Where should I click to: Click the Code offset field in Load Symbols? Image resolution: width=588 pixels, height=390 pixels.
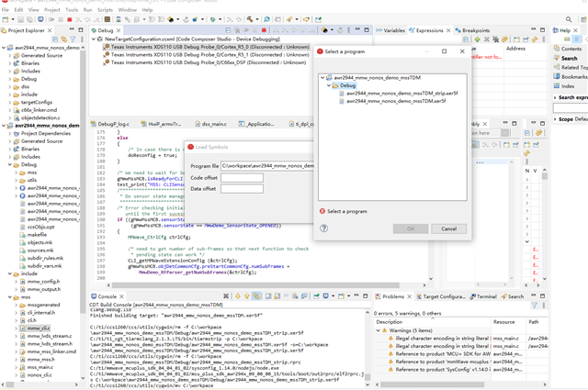coord(242,178)
